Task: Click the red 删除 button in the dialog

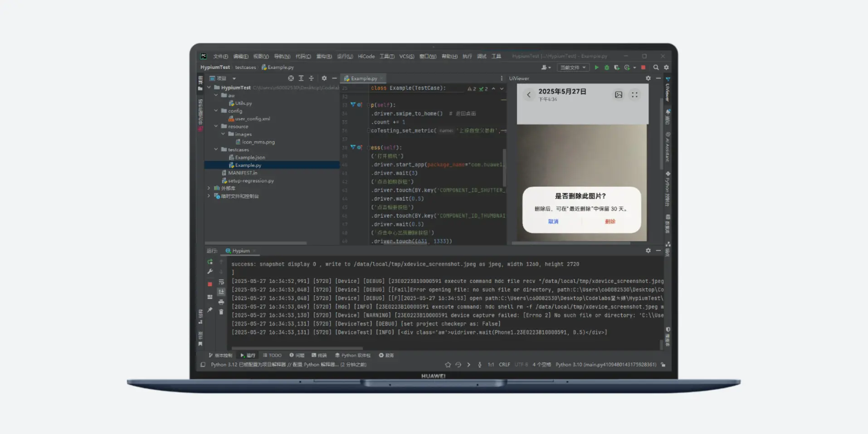Action: [610, 222]
